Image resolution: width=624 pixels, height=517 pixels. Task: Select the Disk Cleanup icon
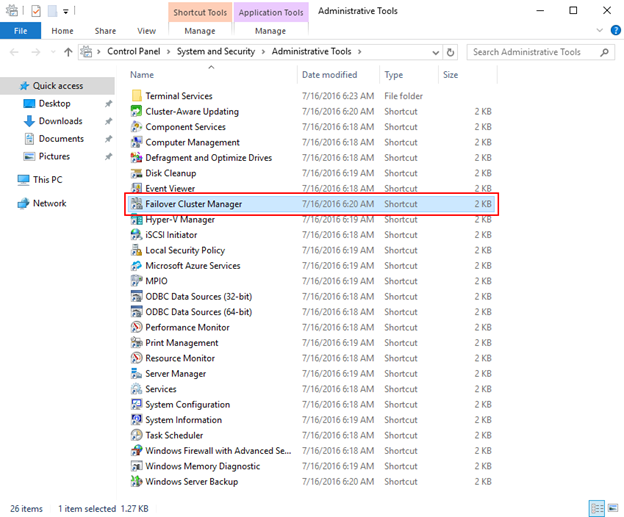(137, 173)
